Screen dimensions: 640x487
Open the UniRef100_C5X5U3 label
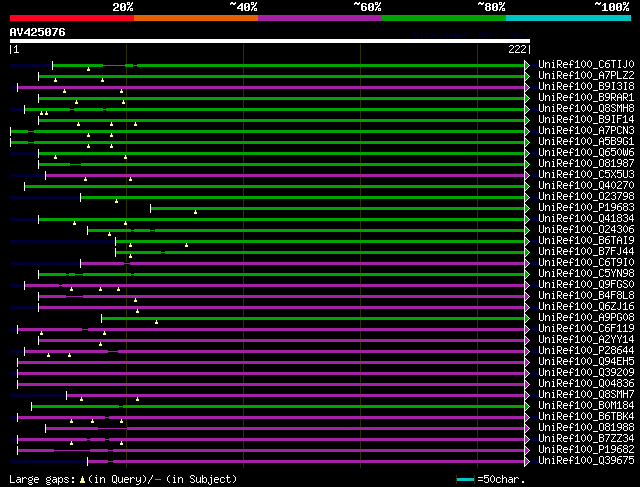click(586, 175)
